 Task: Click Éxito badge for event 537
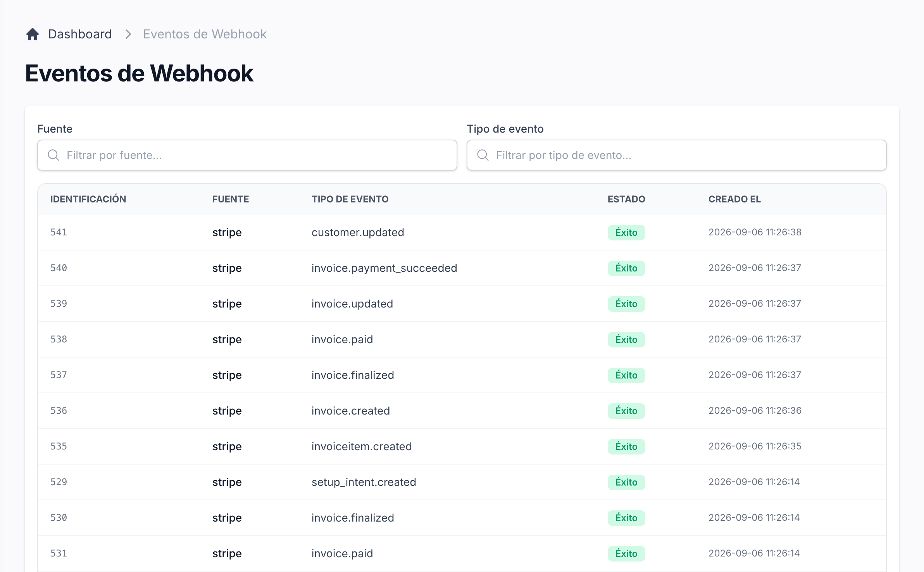pyautogui.click(x=626, y=375)
